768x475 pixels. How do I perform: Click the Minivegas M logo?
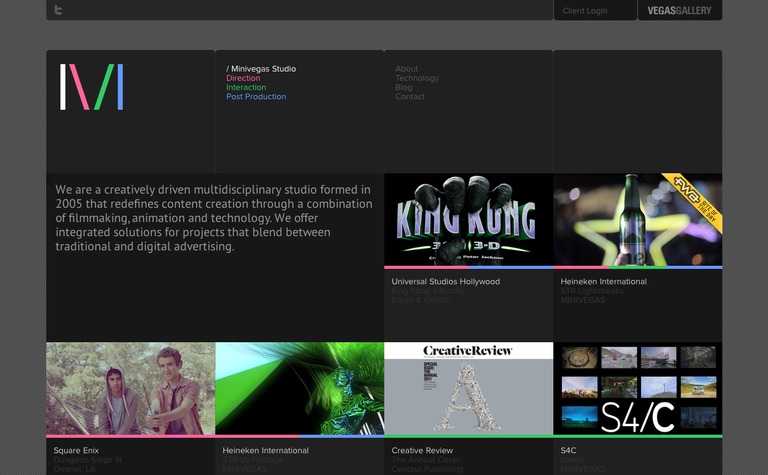coord(92,87)
